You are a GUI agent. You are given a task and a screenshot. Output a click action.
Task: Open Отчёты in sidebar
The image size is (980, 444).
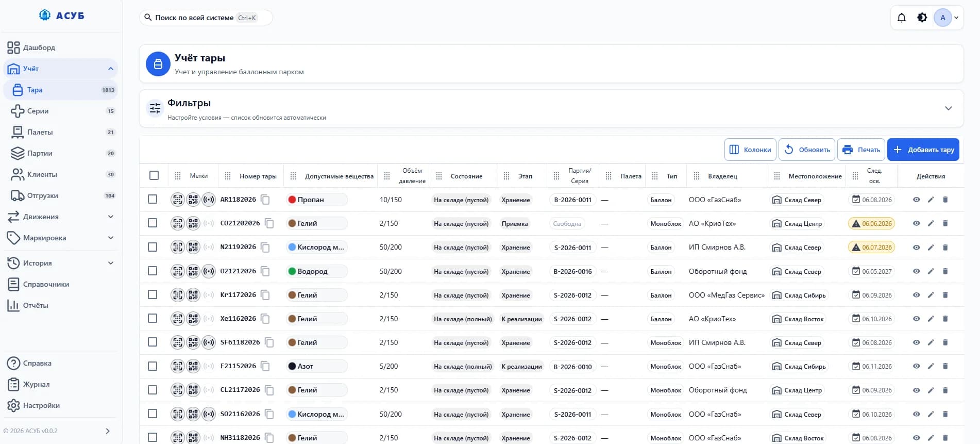(61, 305)
